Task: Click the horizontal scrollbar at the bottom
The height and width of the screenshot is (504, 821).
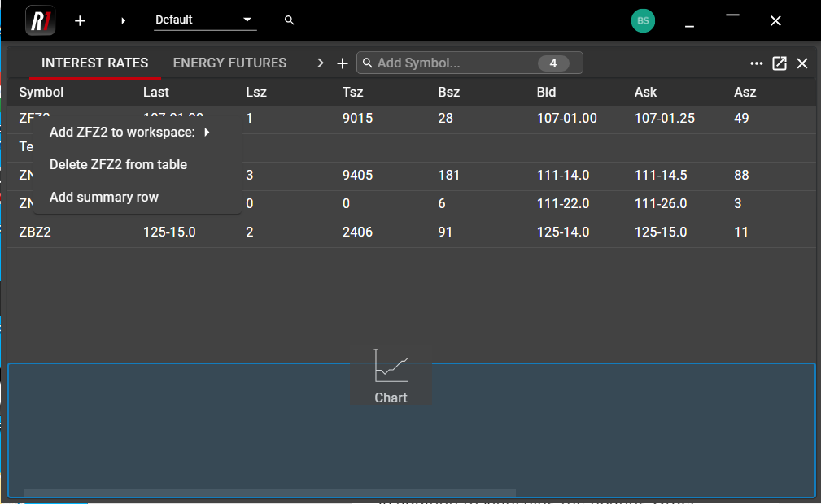Action: (x=269, y=493)
